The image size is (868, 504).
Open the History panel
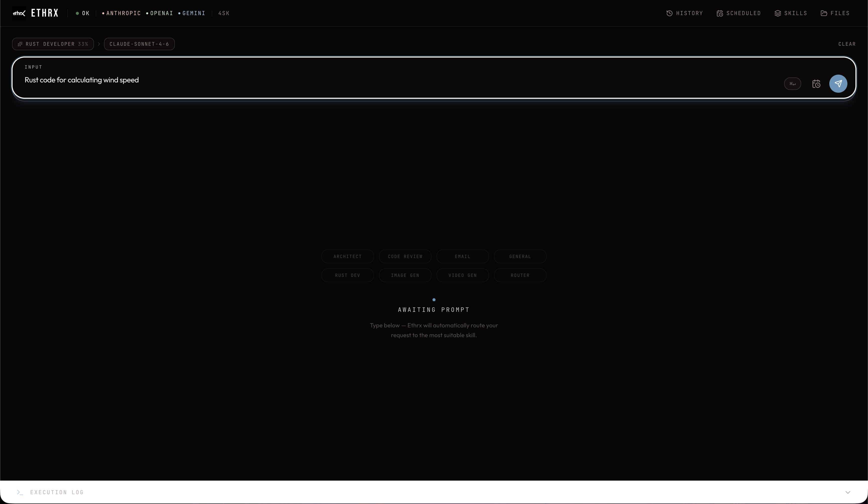point(684,13)
